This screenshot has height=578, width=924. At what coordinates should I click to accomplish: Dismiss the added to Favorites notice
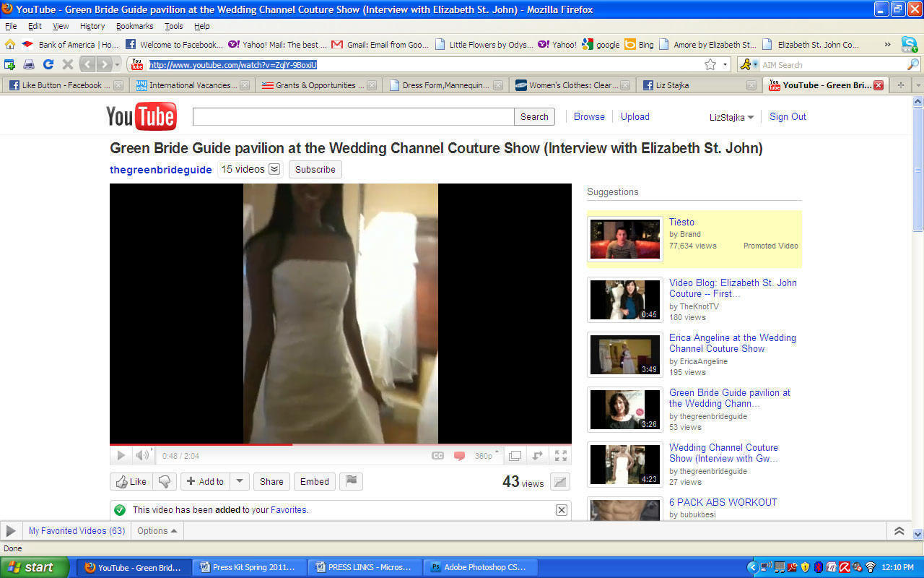(561, 510)
